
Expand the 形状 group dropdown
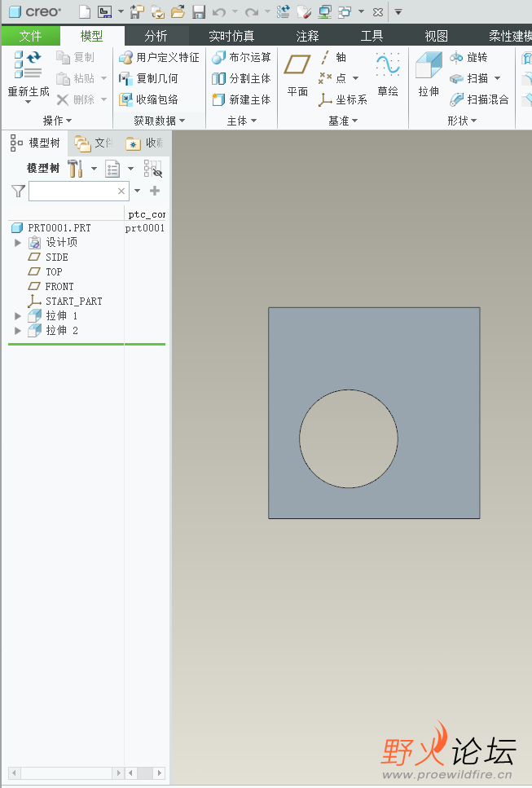pyautogui.click(x=462, y=121)
